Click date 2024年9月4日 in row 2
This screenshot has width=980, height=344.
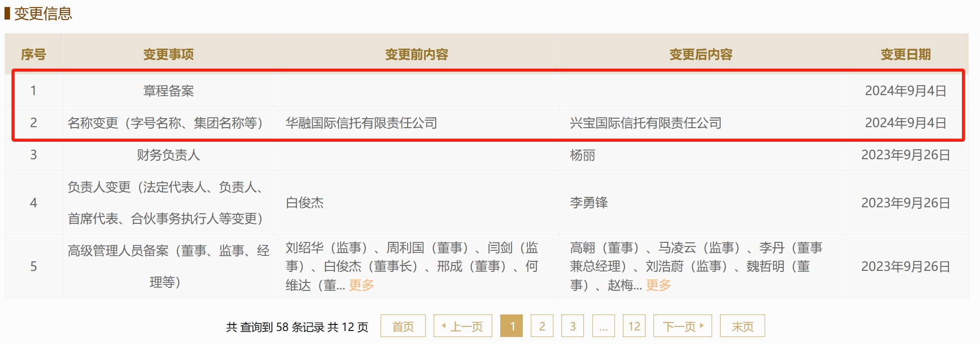click(906, 123)
